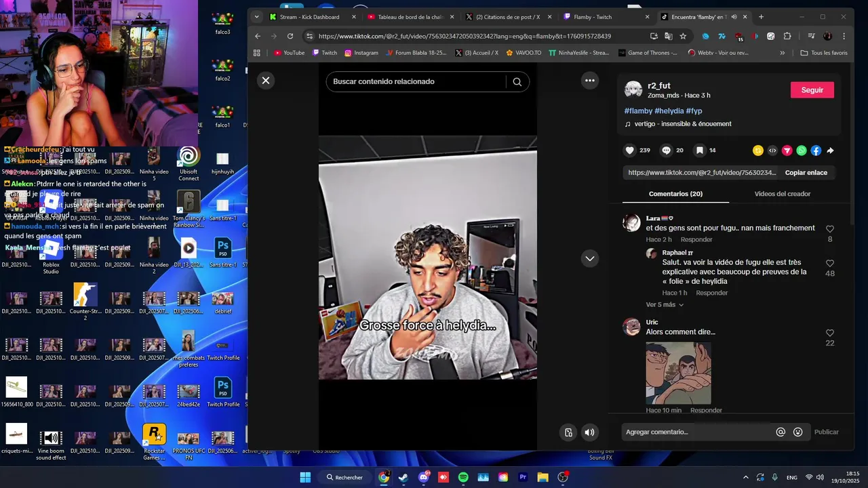The height and width of the screenshot is (488, 868).
Task: Select Ubisoft Connect desktop icon
Action: click(x=189, y=163)
